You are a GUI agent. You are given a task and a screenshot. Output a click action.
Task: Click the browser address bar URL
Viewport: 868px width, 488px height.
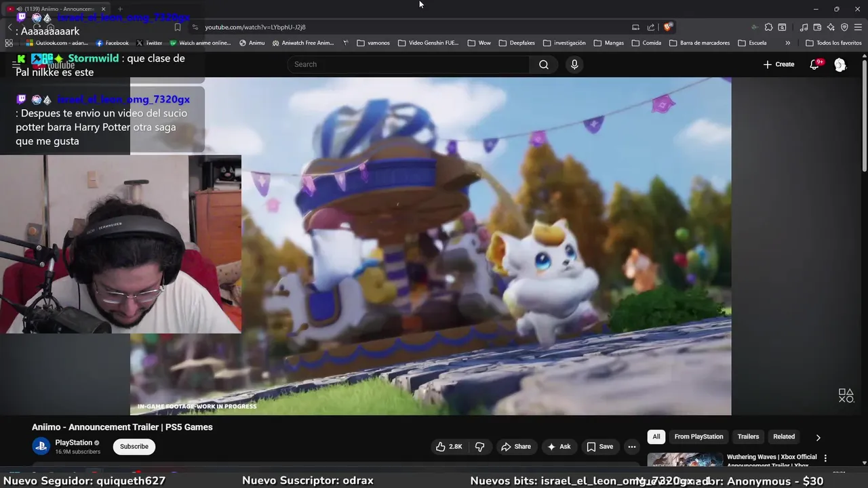pos(255,27)
